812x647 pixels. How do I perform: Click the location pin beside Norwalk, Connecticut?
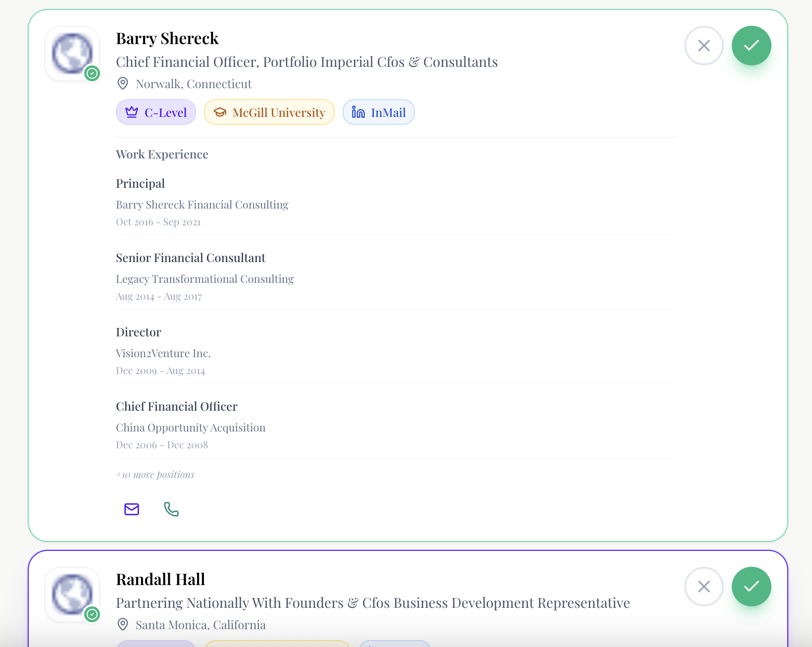(x=123, y=83)
